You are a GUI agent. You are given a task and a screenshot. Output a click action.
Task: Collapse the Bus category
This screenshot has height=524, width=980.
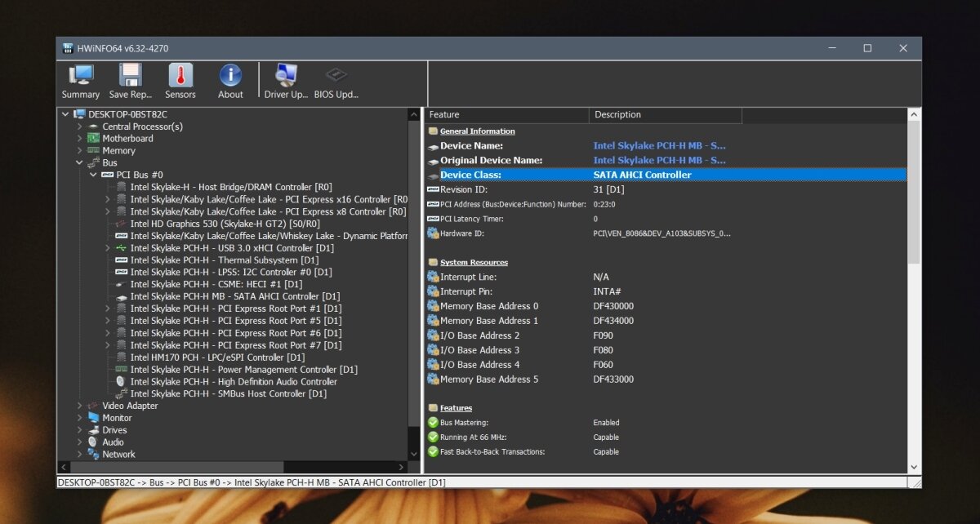pos(78,162)
